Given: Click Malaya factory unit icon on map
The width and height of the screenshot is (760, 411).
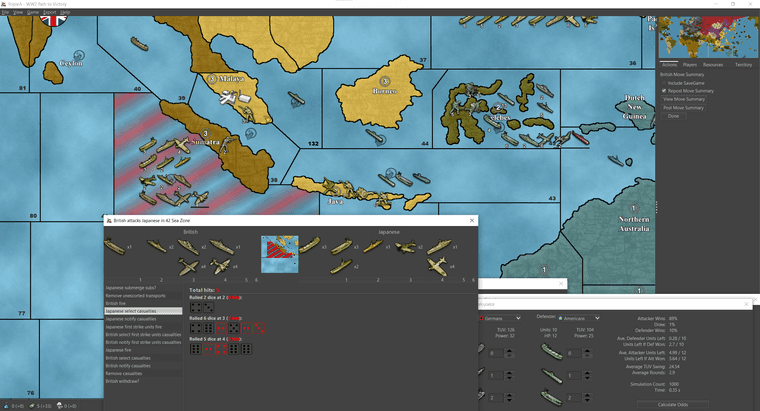Looking at the screenshot, I should [244, 98].
